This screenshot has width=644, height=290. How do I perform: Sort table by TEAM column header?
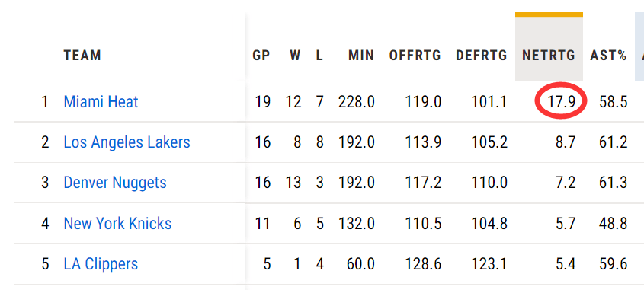point(82,56)
